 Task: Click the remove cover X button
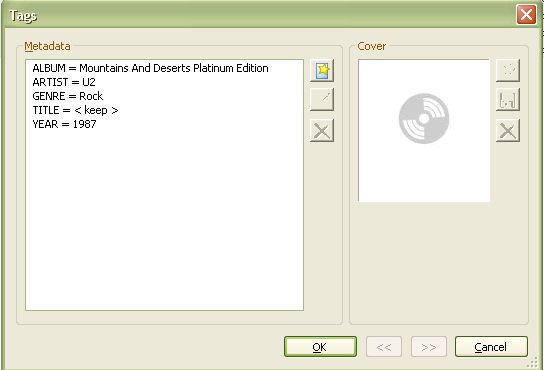[x=508, y=131]
